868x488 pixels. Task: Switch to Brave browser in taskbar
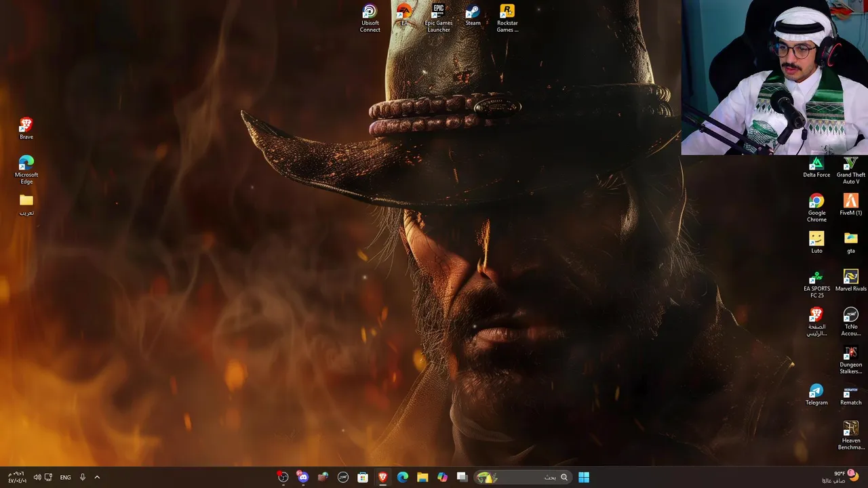[382, 477]
